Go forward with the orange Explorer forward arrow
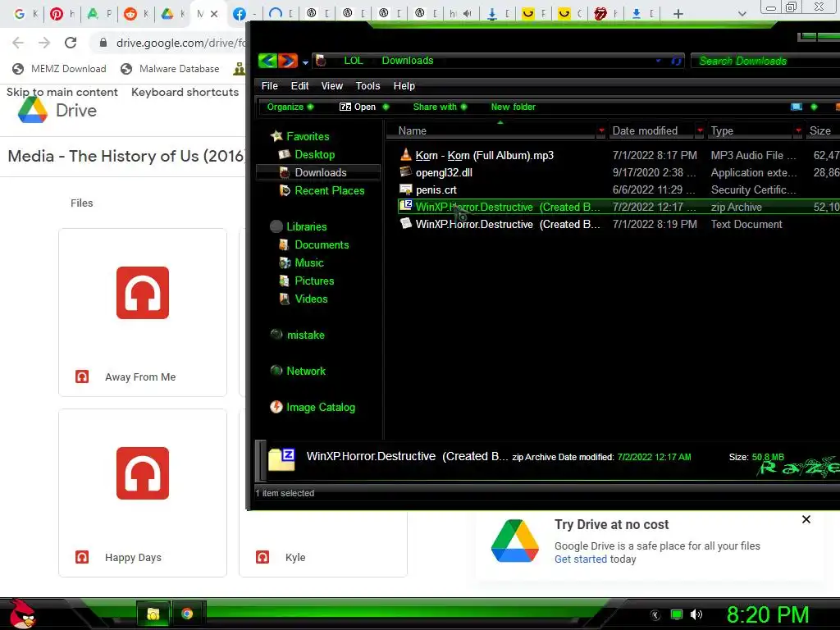Image resolution: width=840 pixels, height=630 pixels. 287,61
